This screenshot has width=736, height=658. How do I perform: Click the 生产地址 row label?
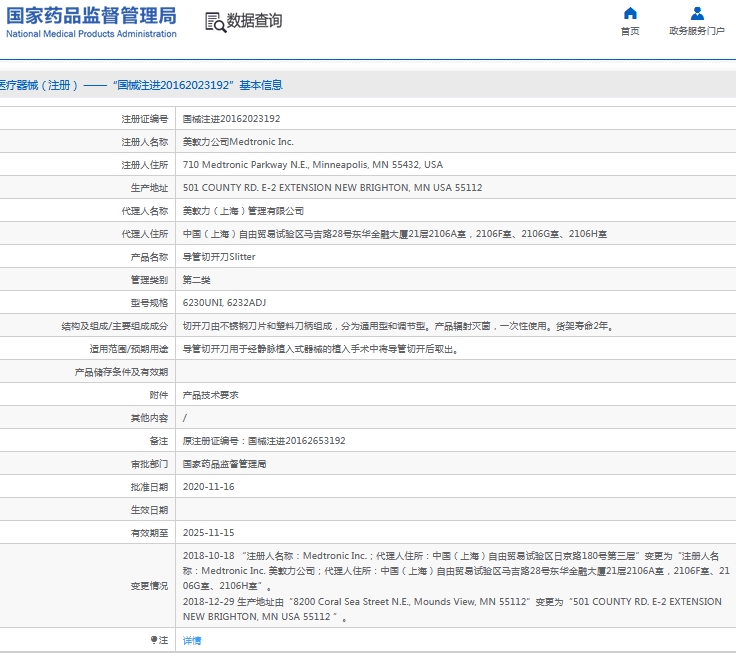(x=149, y=188)
